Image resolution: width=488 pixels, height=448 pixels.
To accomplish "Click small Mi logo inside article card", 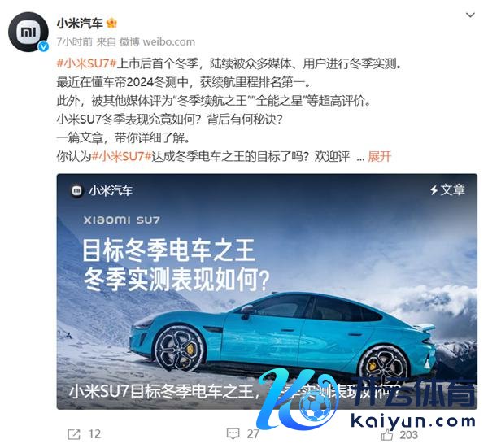I will coord(77,190).
